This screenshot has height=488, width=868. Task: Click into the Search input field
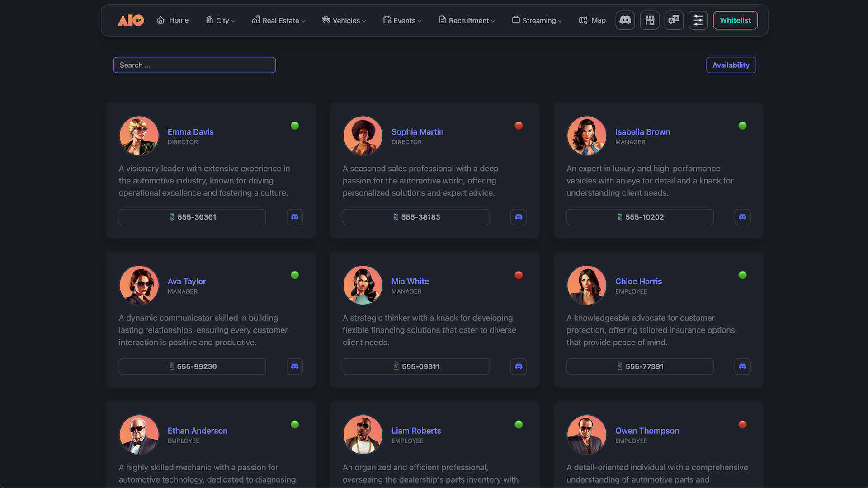[194, 65]
